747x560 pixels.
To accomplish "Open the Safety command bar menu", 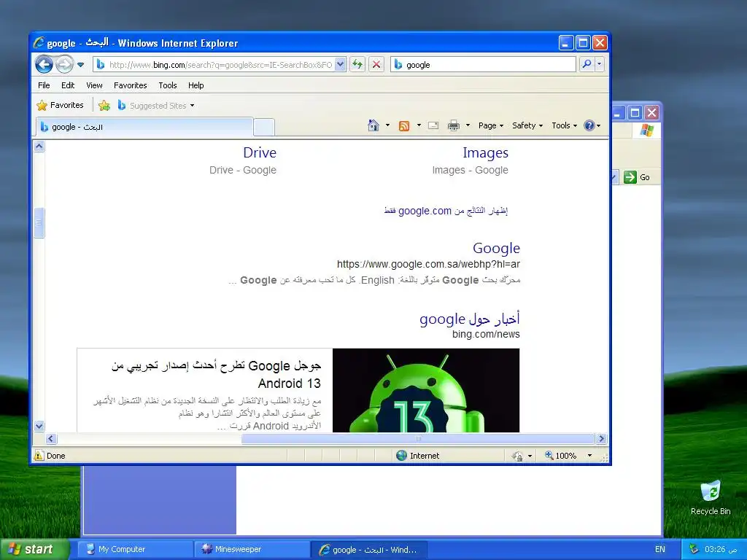I will (x=527, y=125).
